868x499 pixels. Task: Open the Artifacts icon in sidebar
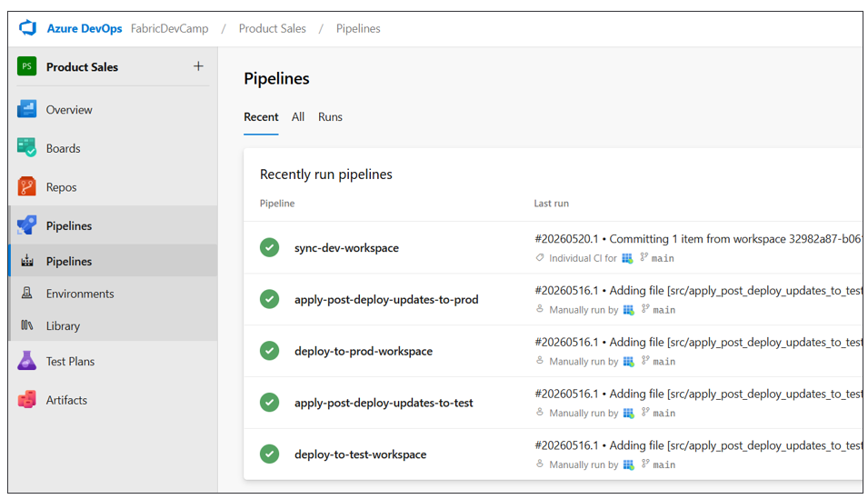pos(26,399)
